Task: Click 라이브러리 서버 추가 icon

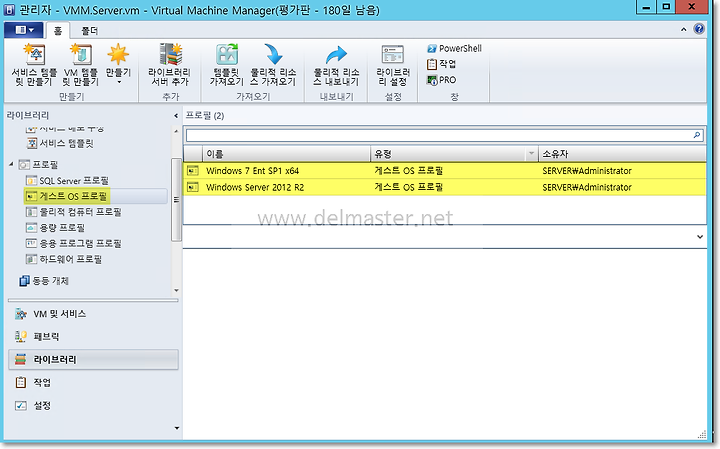Action: (170, 65)
